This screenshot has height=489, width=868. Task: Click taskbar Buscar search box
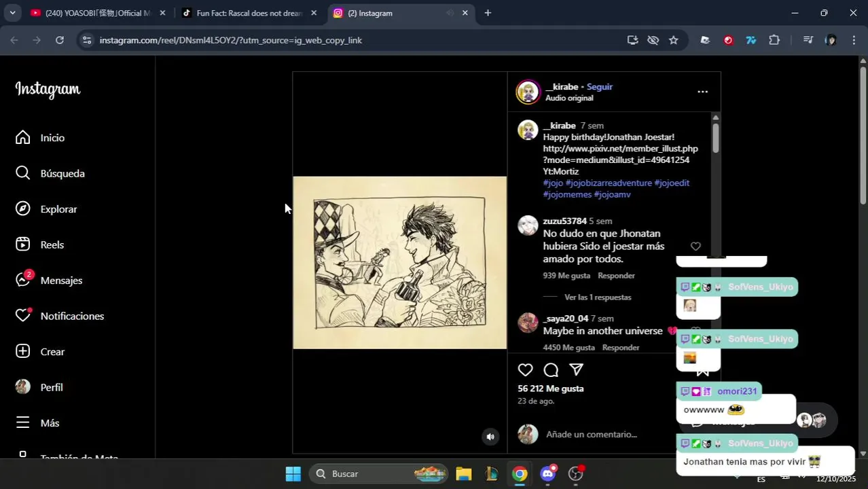tap(379, 473)
